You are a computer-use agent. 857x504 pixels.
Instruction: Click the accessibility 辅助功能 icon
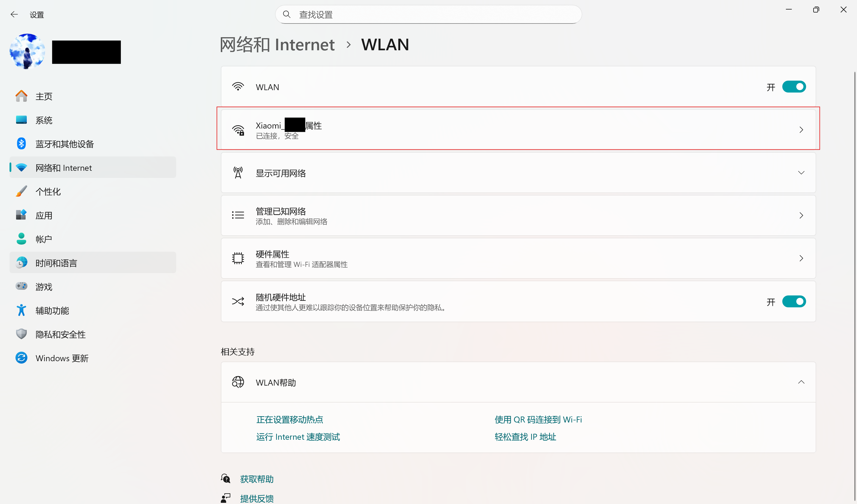(21, 310)
